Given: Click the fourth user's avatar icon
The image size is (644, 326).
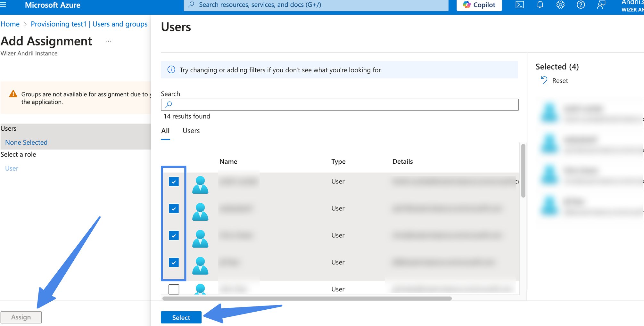Looking at the screenshot, I should pyautogui.click(x=200, y=265).
